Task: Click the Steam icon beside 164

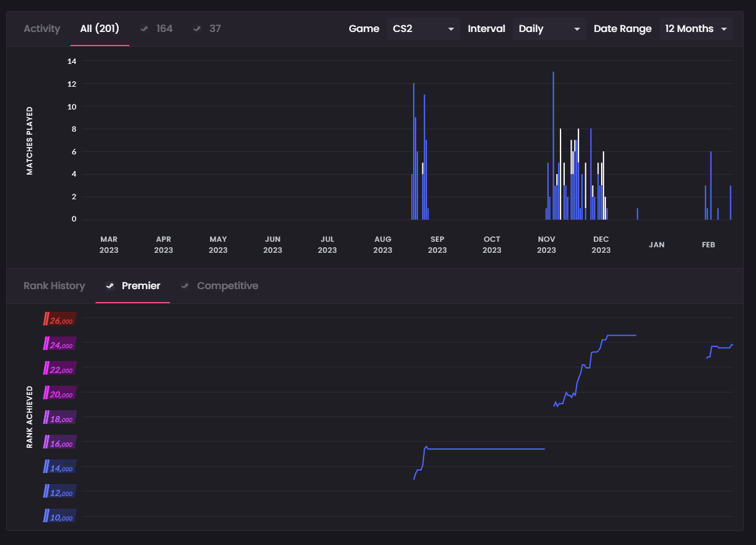Action: 144,28
